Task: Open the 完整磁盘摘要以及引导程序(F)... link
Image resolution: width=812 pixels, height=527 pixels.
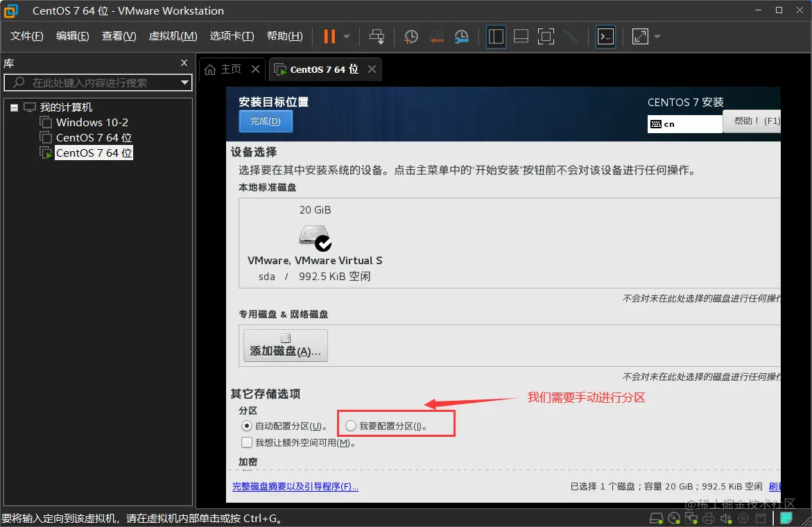Action: click(x=295, y=487)
